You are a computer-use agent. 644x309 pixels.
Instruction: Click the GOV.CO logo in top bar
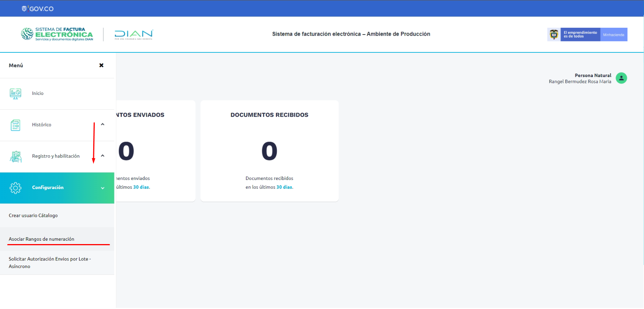[38, 9]
